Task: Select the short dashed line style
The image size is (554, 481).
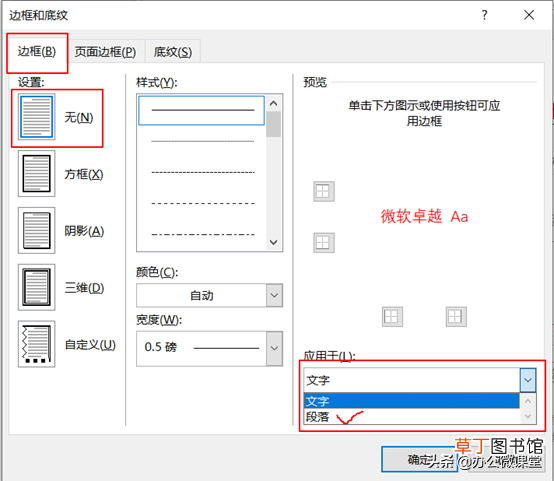Action: click(202, 172)
